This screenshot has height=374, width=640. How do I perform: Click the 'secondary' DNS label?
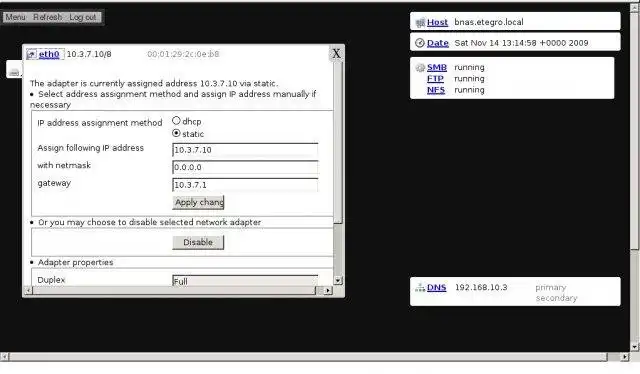pos(556,298)
